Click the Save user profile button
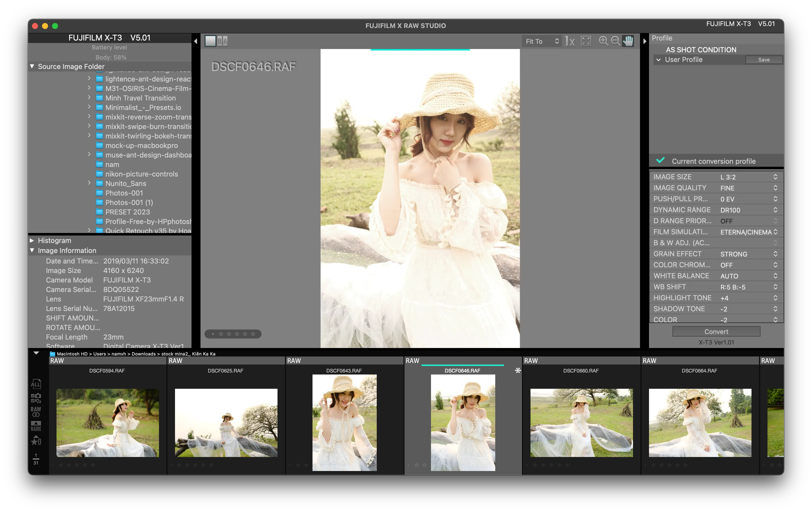The height and width of the screenshot is (512, 812). tap(764, 60)
